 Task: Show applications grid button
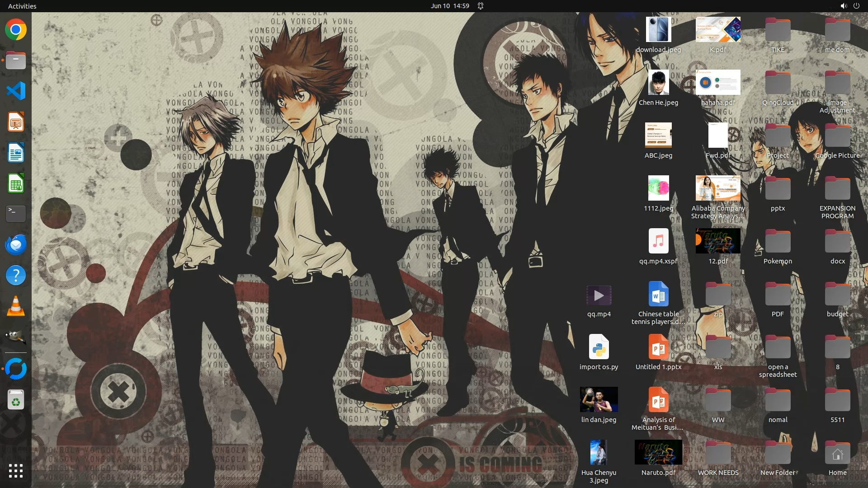click(x=16, y=471)
